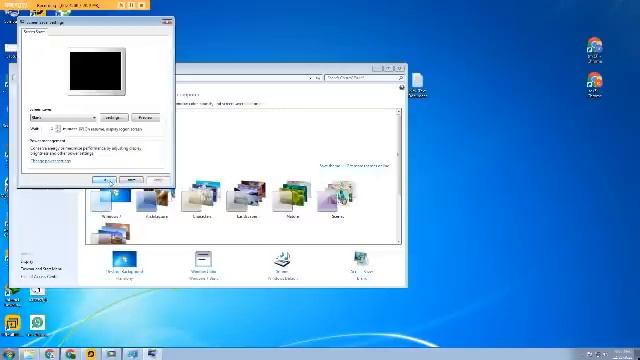Open the Change power settings link
Screen dimensions: 640x360
[x=50, y=161]
